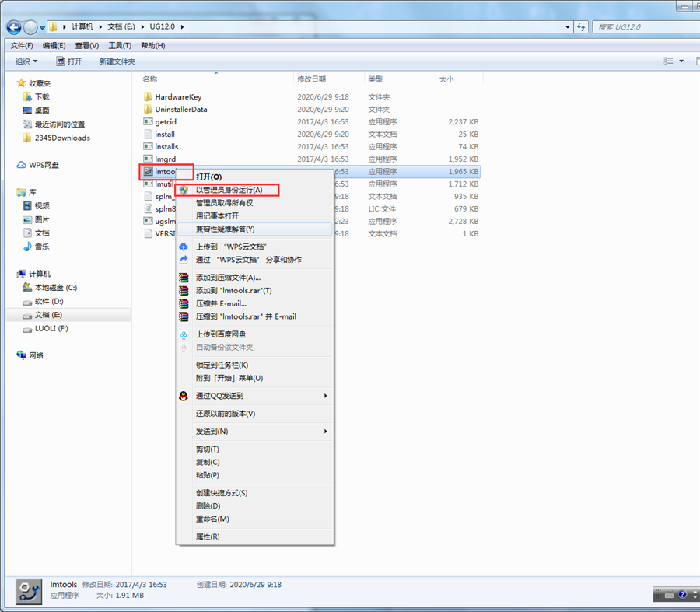Image resolution: width=700 pixels, height=612 pixels.
Task: Choose 锁定到任务栏(K) in context menu
Action: (254, 365)
